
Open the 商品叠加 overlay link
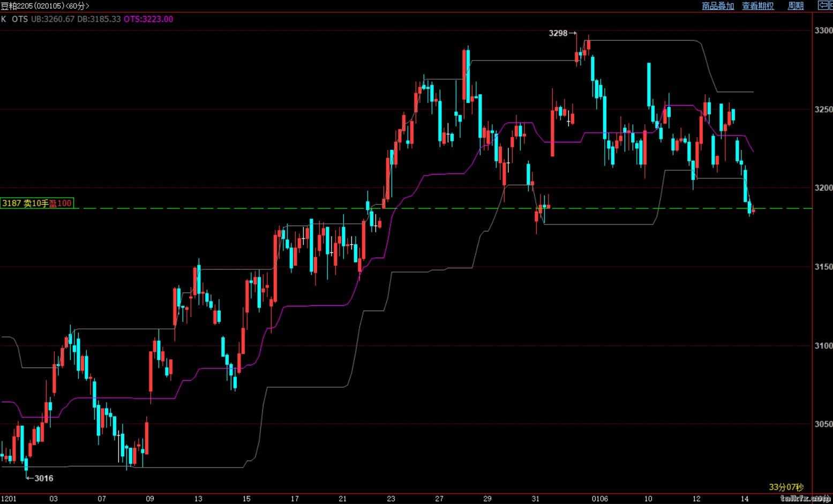[718, 6]
